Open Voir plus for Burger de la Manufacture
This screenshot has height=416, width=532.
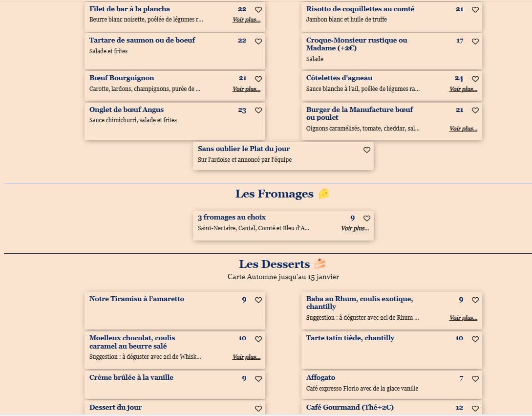[463, 129]
